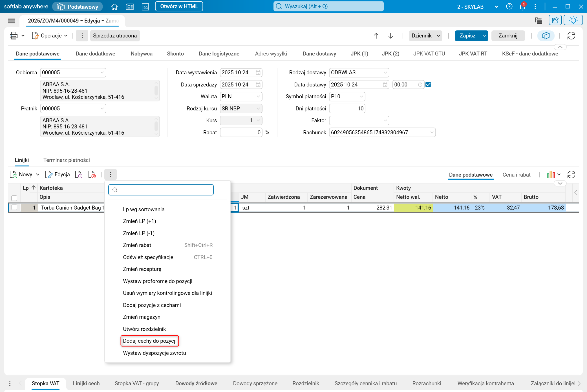Image resolution: width=587 pixels, height=392 pixels.
Task: Open the notifications bell icon
Action: tap(522, 6)
